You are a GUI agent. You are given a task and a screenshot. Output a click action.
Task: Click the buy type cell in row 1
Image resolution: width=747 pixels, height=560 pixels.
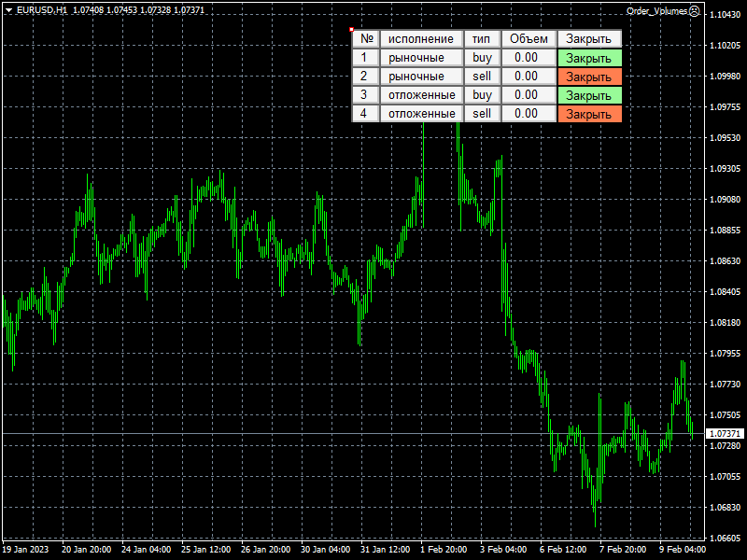pos(482,58)
